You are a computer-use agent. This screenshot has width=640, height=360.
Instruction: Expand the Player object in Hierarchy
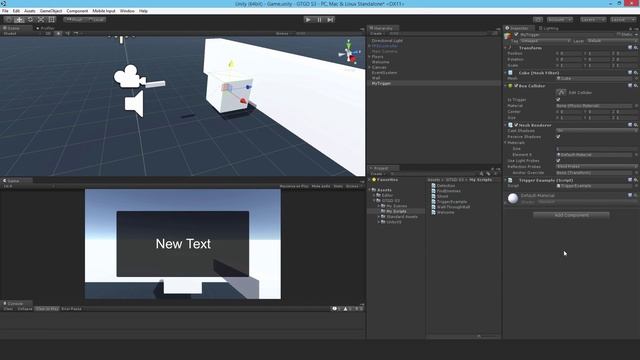(370, 57)
